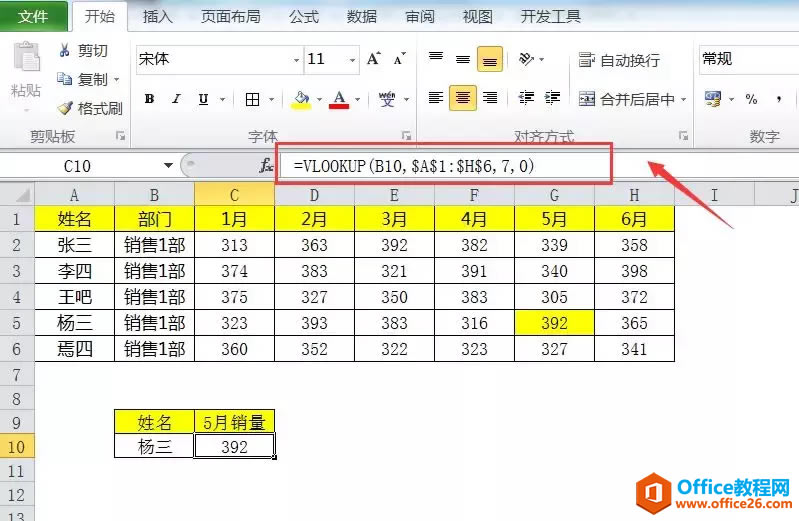Click Wrap Text (自动换行) button
This screenshot has height=521, width=799.
(619, 60)
